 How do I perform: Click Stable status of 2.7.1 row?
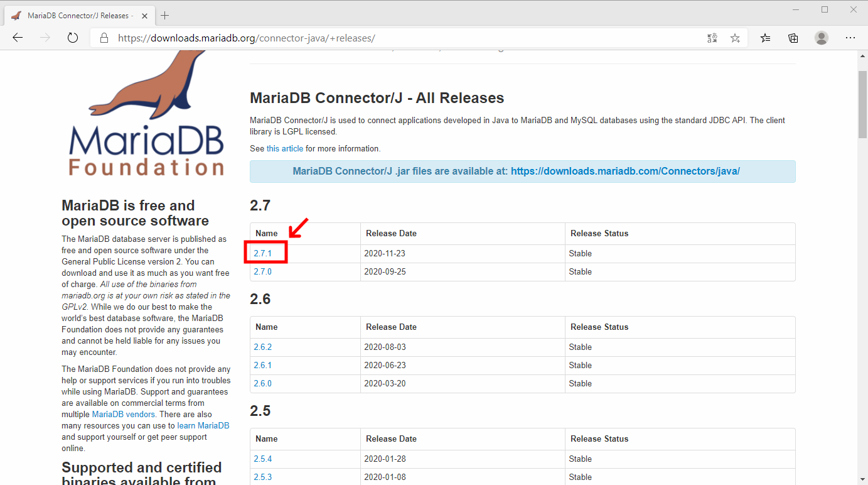(581, 254)
